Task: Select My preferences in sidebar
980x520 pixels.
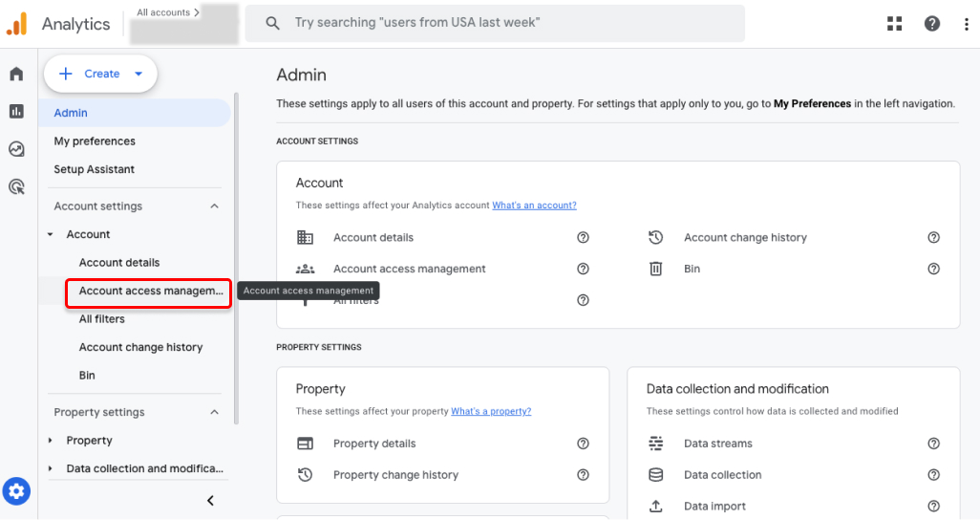Action: [95, 141]
